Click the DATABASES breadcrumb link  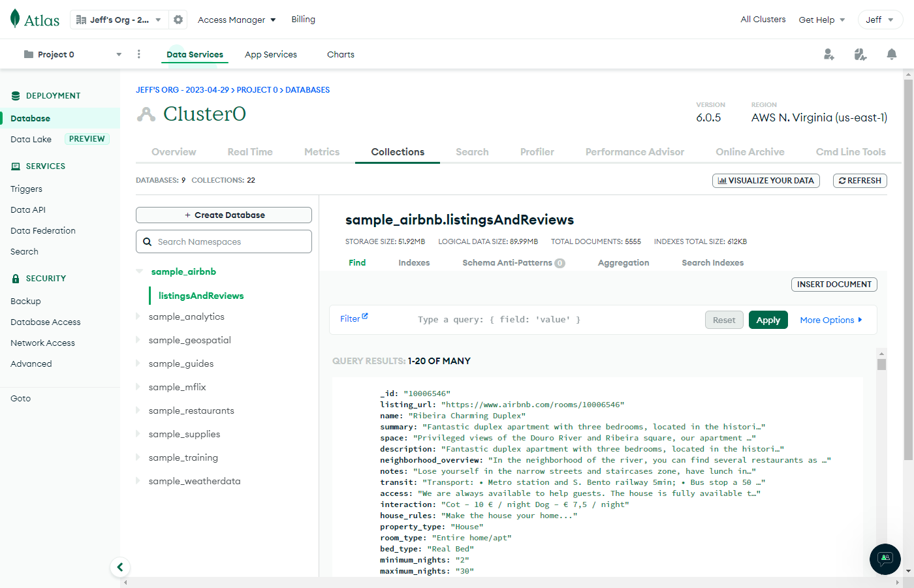pos(307,90)
